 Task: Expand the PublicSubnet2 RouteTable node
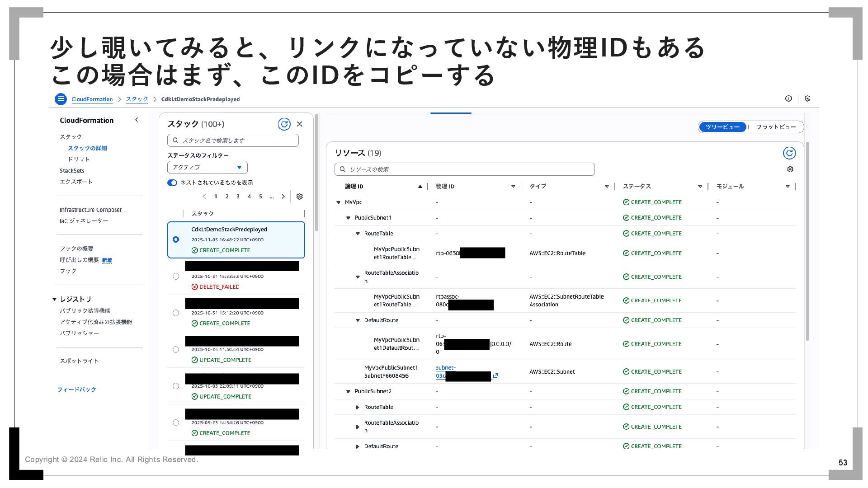coord(358,407)
